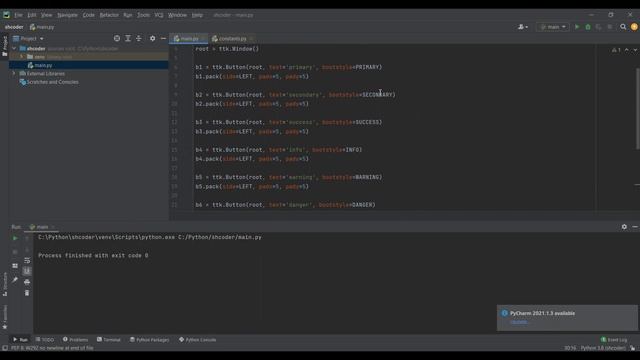Toggle scroll to end in Run console

point(27,271)
